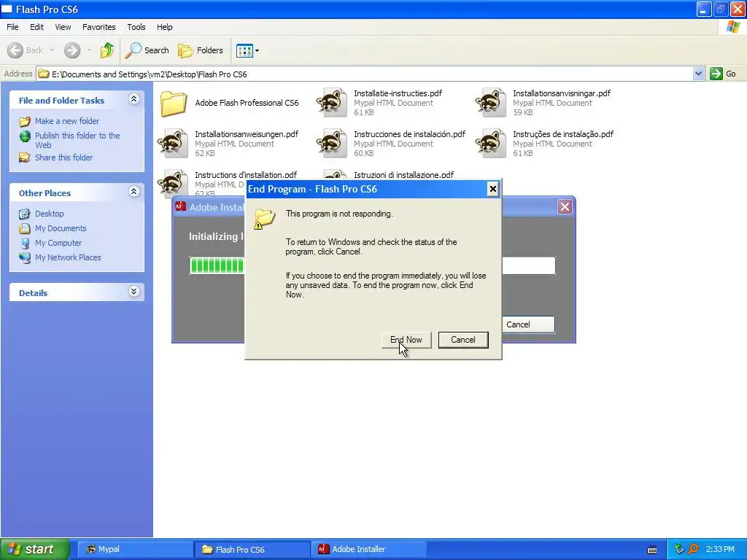Open the Back history dropdown arrow
The image size is (747, 560).
pyautogui.click(x=52, y=50)
